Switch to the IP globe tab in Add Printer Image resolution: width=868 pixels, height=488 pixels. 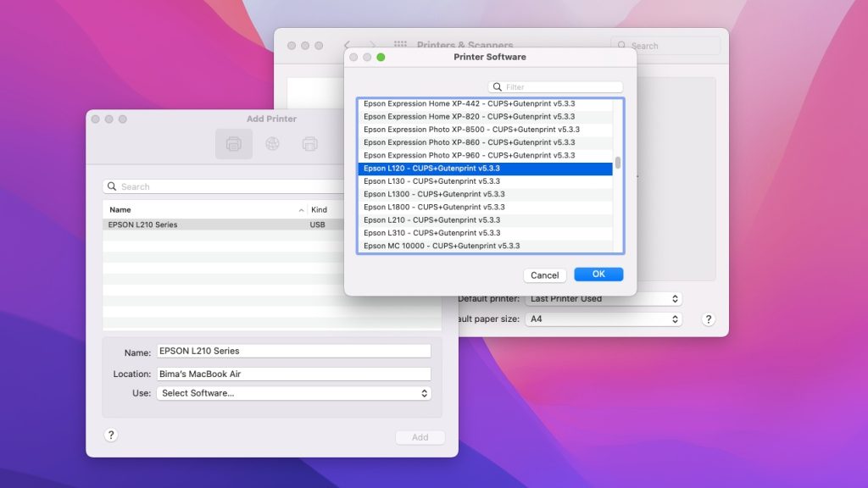tap(272, 144)
